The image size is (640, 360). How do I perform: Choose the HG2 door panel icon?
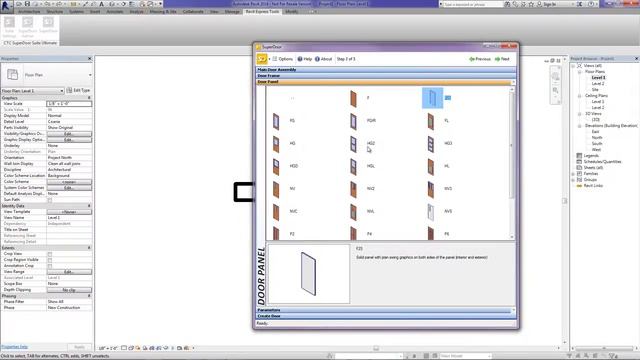(353, 144)
